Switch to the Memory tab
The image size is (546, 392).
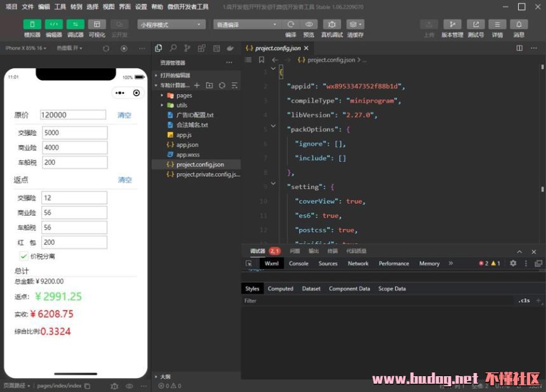429,264
